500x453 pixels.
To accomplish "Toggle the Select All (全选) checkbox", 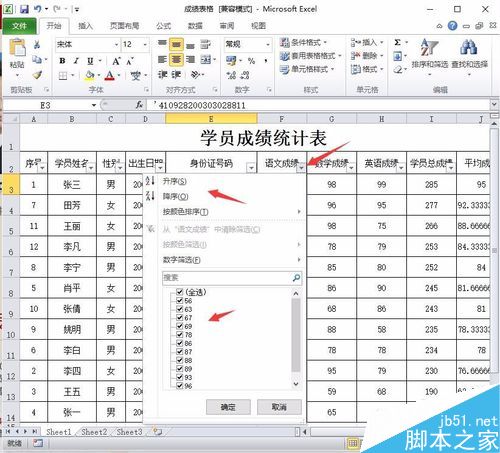I will [180, 292].
